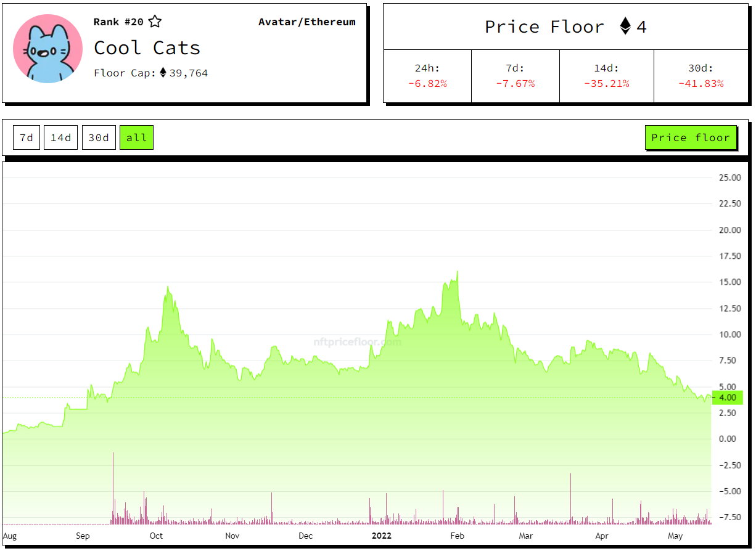Open the Cool Cats avatar image
Viewport: 756px width, 551px height.
pos(48,49)
